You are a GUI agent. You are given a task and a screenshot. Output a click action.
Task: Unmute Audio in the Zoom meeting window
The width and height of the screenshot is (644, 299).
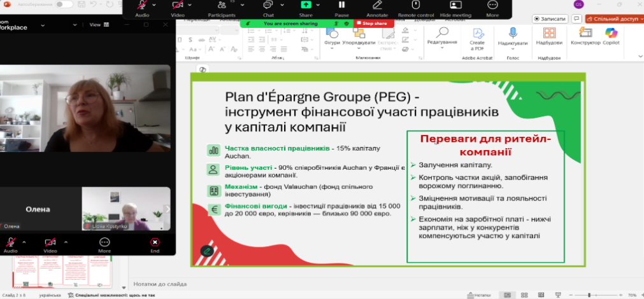pyautogui.click(x=11, y=245)
